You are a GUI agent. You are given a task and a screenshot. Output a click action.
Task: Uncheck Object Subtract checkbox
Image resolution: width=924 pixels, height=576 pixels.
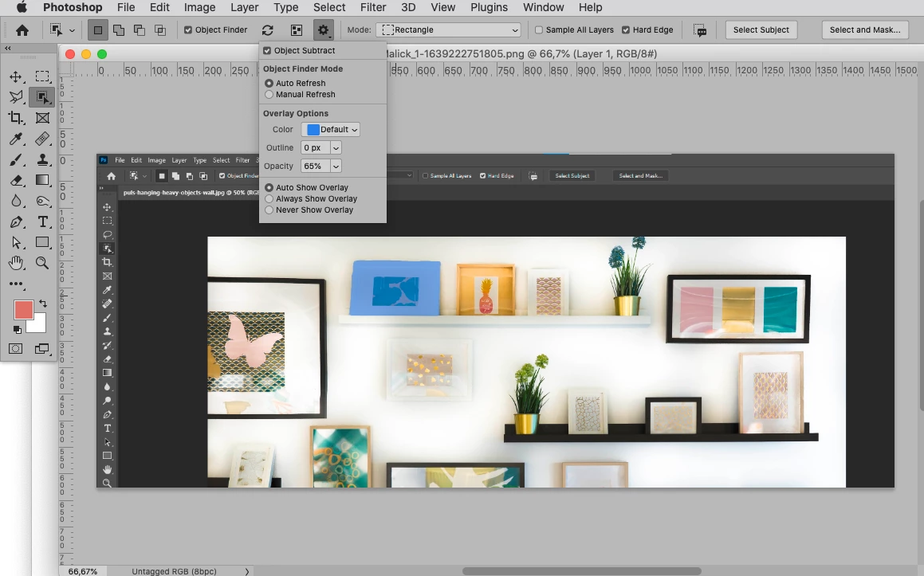(x=267, y=51)
